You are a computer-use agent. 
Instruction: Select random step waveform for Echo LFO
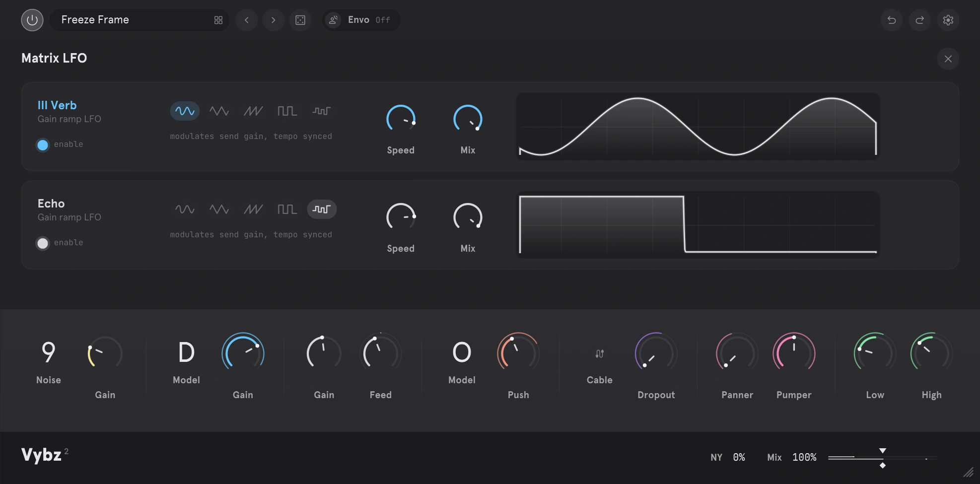(322, 209)
